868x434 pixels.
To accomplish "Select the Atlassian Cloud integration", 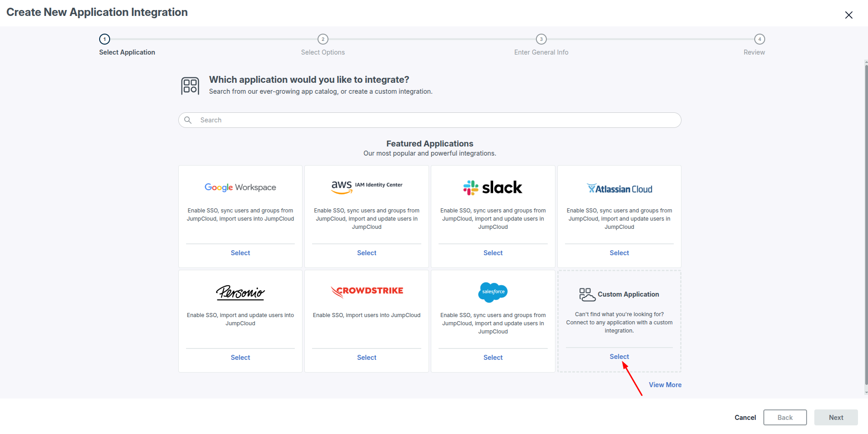I will [x=619, y=253].
